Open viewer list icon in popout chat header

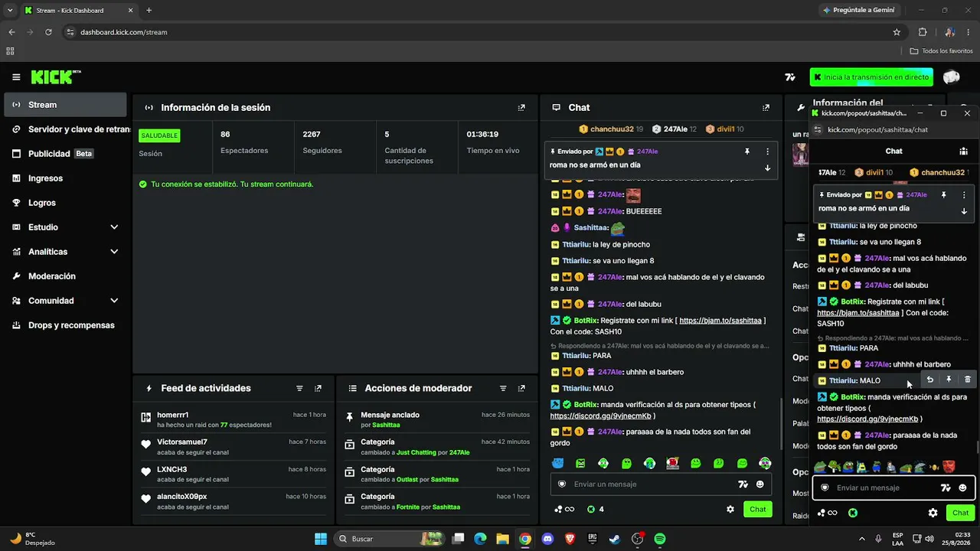pos(963,152)
